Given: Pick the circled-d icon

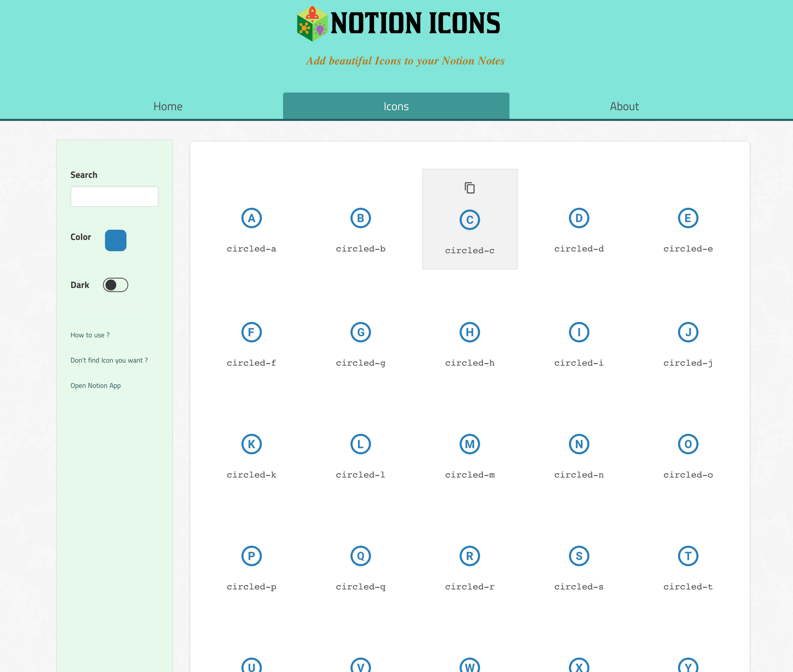Looking at the screenshot, I should (x=579, y=218).
